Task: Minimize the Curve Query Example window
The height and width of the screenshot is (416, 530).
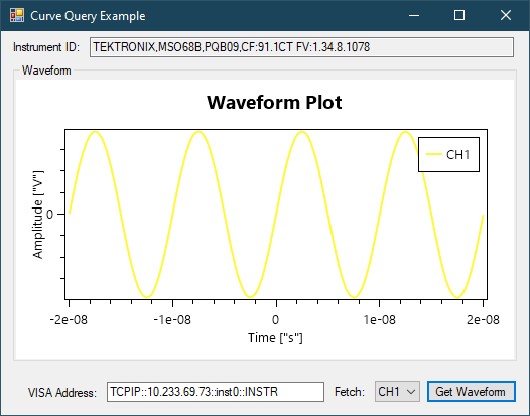Action: tap(414, 16)
